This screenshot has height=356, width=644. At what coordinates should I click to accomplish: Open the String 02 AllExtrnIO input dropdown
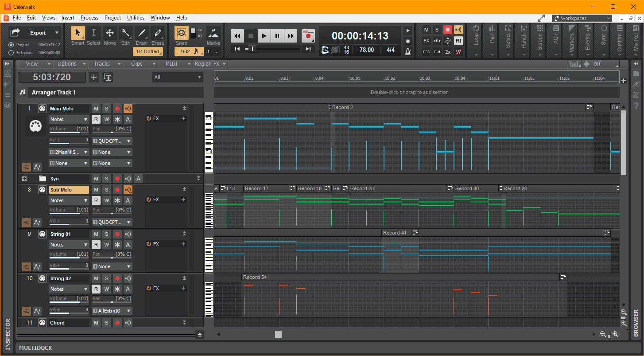[112, 311]
